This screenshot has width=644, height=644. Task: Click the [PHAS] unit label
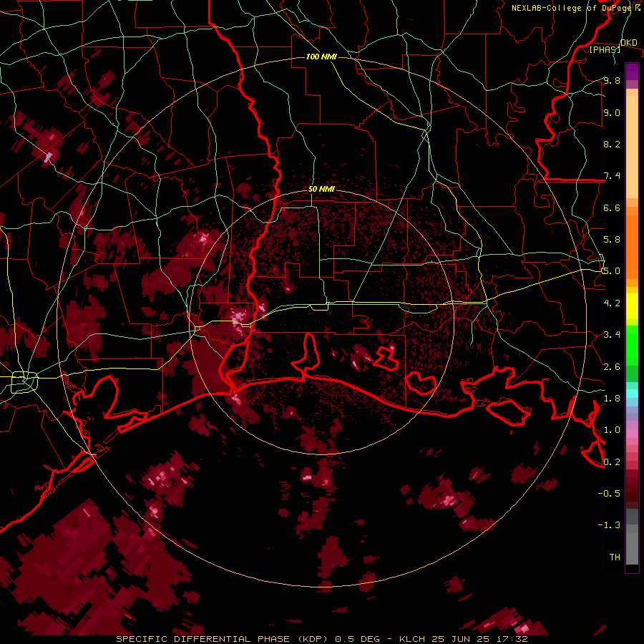pyautogui.click(x=605, y=49)
